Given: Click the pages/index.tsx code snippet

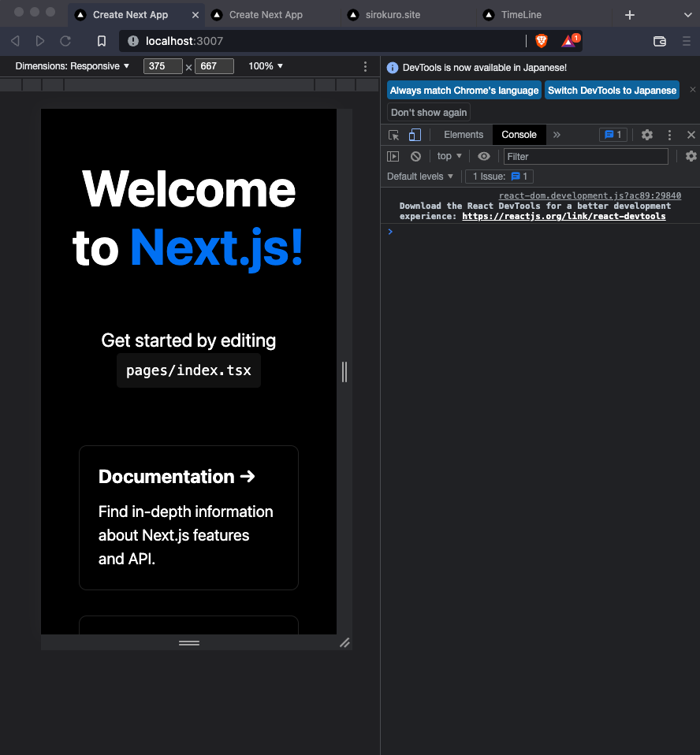Looking at the screenshot, I should tap(189, 370).
